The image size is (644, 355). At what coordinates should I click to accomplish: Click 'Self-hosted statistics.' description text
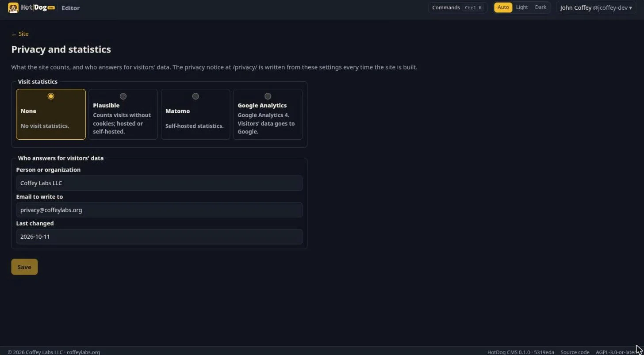click(195, 126)
